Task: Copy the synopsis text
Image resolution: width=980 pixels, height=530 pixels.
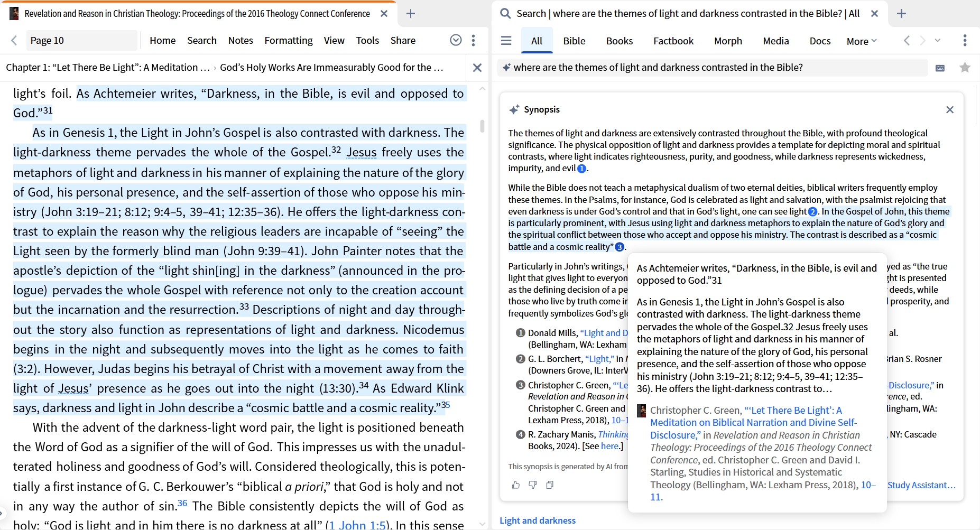Action: [550, 485]
